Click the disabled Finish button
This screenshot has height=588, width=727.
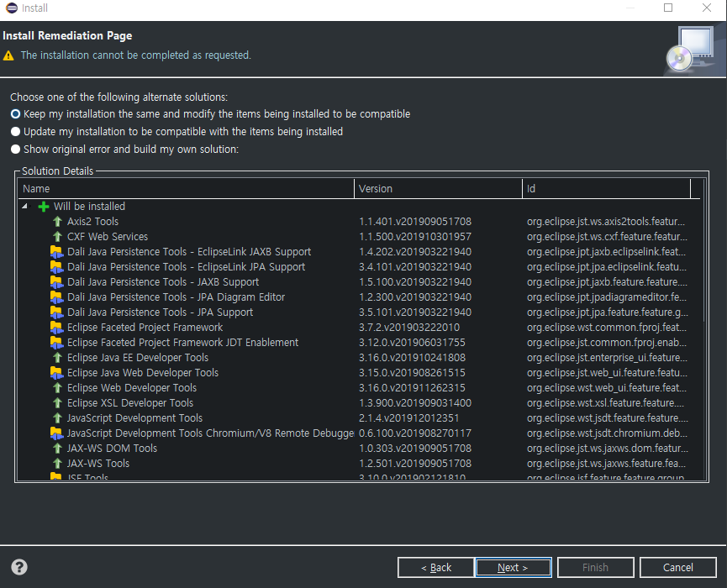(595, 568)
